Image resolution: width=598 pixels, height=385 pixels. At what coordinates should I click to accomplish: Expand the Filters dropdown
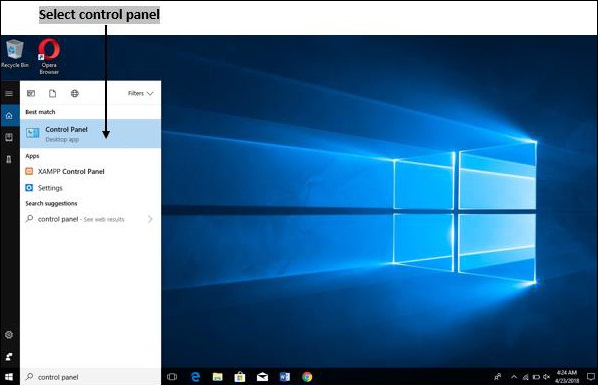point(140,93)
